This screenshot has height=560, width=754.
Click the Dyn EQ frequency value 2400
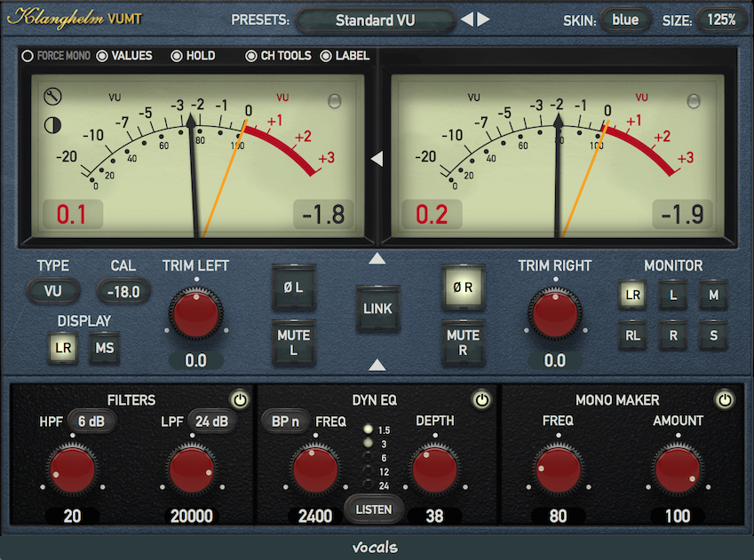tap(315, 516)
